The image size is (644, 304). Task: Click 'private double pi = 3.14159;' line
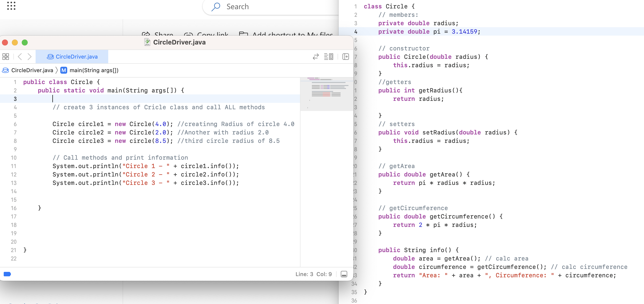point(429,32)
